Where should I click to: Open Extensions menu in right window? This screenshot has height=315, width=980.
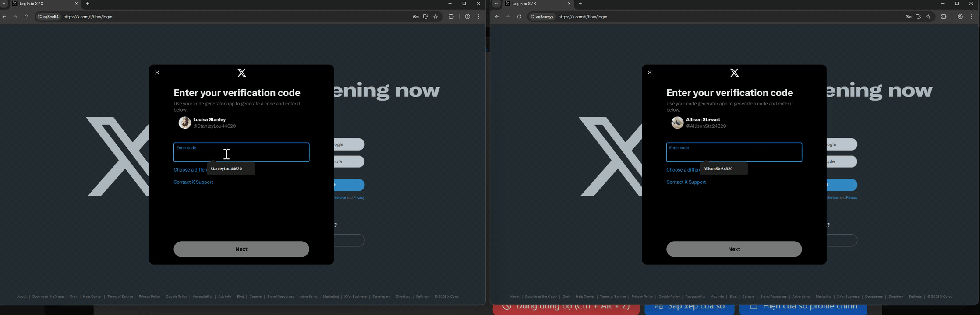coord(944,17)
